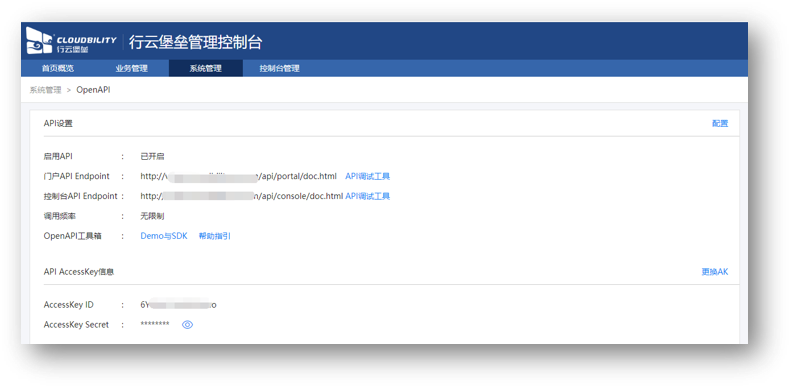This screenshot has width=790, height=386.
Task: Click the 行云堡垒管理控制台 header title
Action: (195, 42)
